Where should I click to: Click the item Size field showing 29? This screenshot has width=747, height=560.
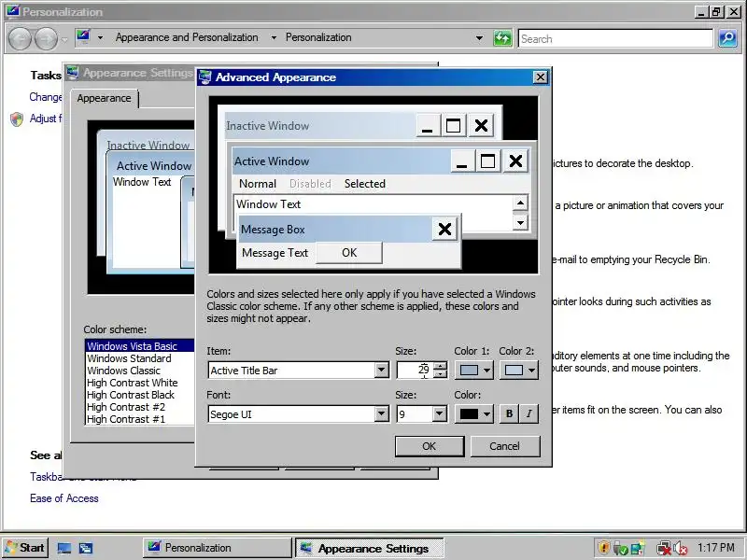(x=416, y=370)
